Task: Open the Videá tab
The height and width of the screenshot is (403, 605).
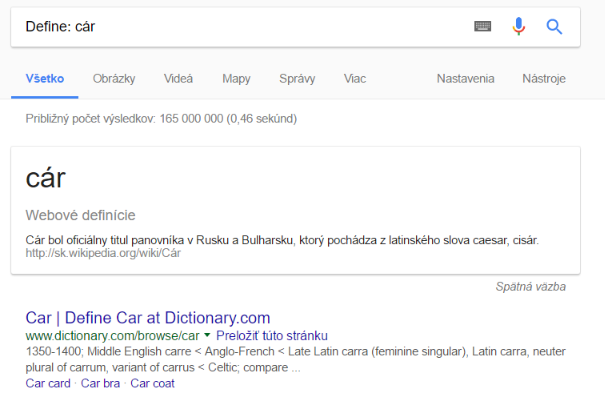Action: click(x=178, y=79)
